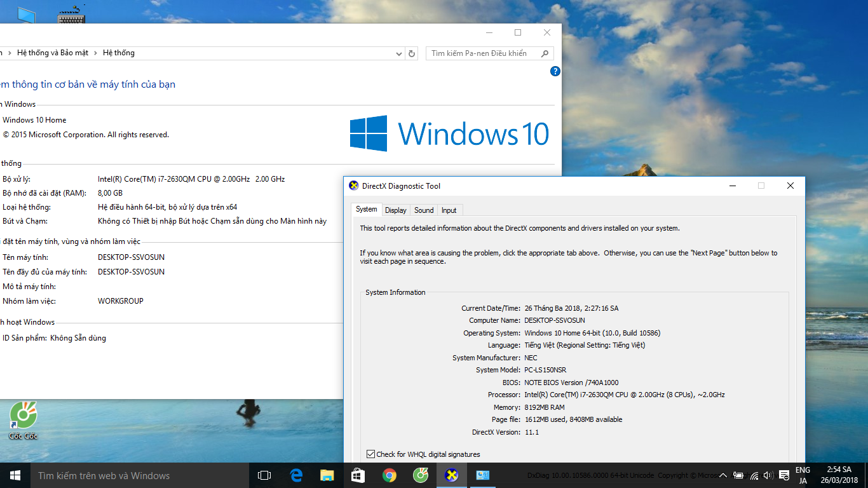Expand the chevron after Hệ thống và Bảo mật
868x488 pixels.
tap(96, 53)
